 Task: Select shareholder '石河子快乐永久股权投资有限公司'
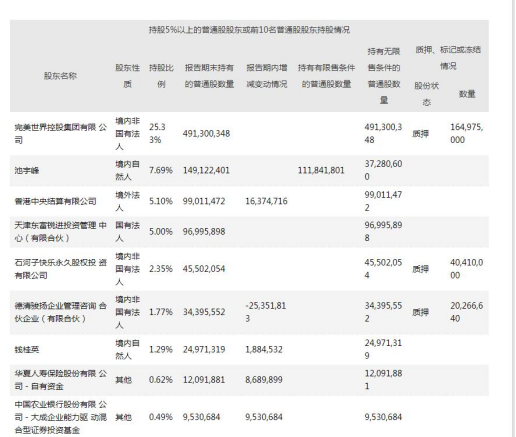coord(60,269)
